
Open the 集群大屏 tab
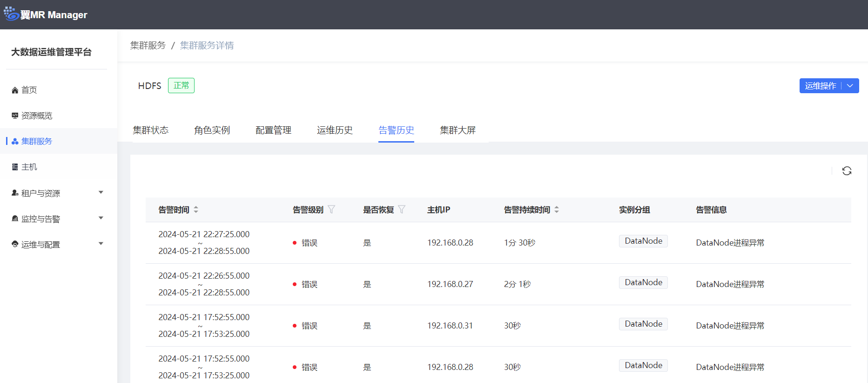458,130
